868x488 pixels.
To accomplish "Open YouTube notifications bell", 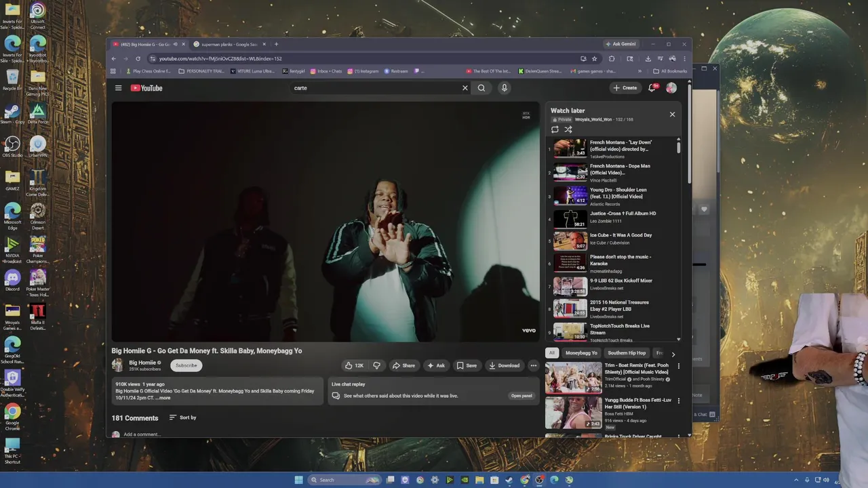I will click(x=652, y=88).
